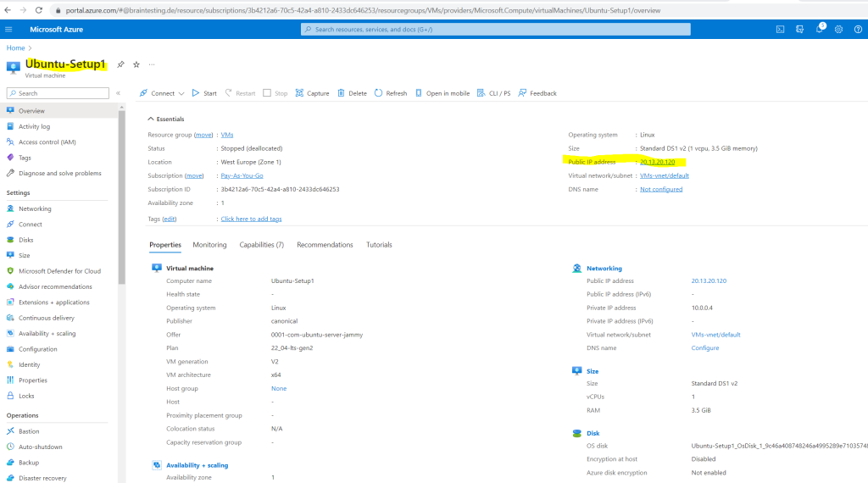
Task: Open the Size settings page
Action: (x=25, y=255)
